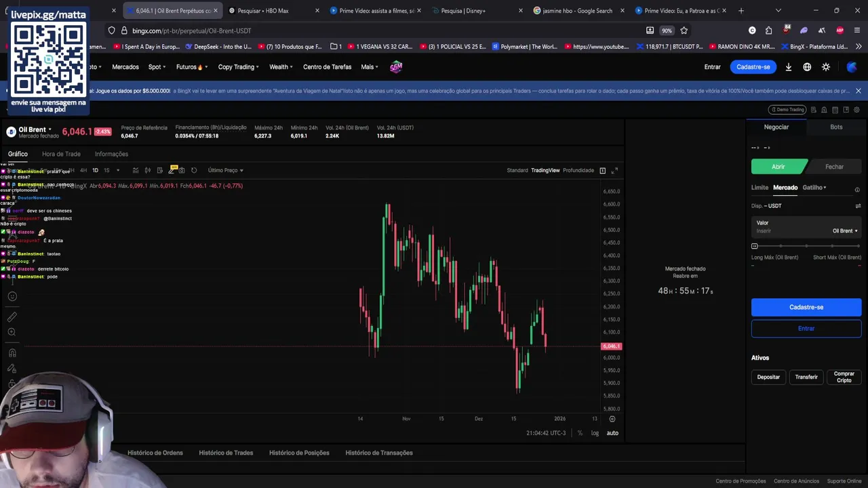Select Abrir position mode
Image resolution: width=868 pixels, height=488 pixels.
tap(778, 167)
